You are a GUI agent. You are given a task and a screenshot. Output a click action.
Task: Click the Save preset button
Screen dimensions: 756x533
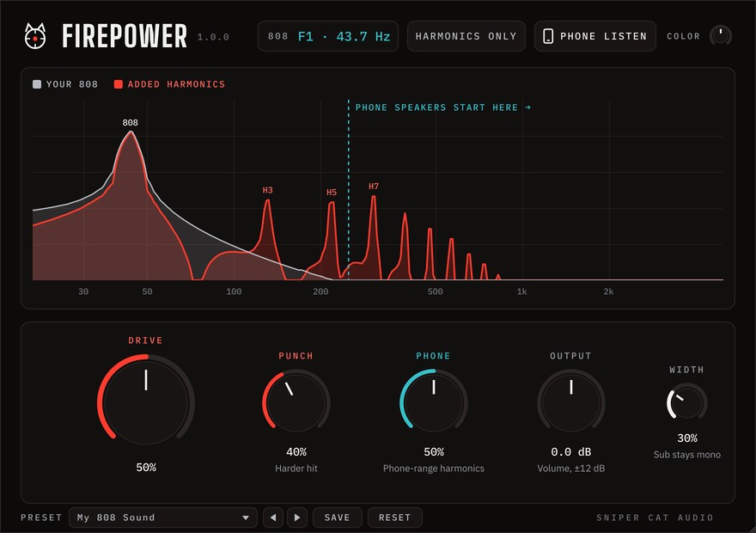(x=337, y=518)
